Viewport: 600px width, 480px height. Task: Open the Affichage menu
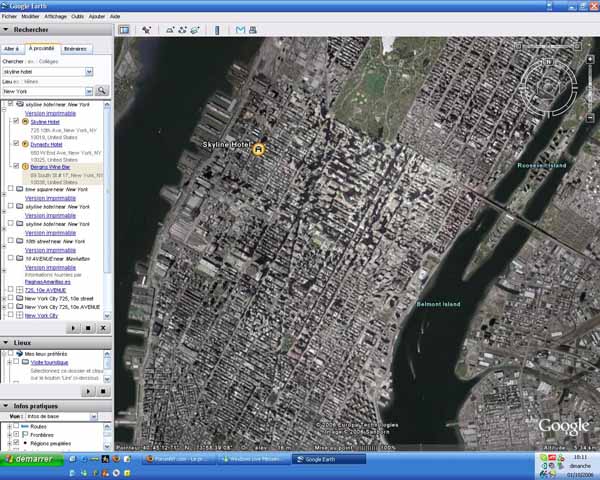tap(55, 16)
